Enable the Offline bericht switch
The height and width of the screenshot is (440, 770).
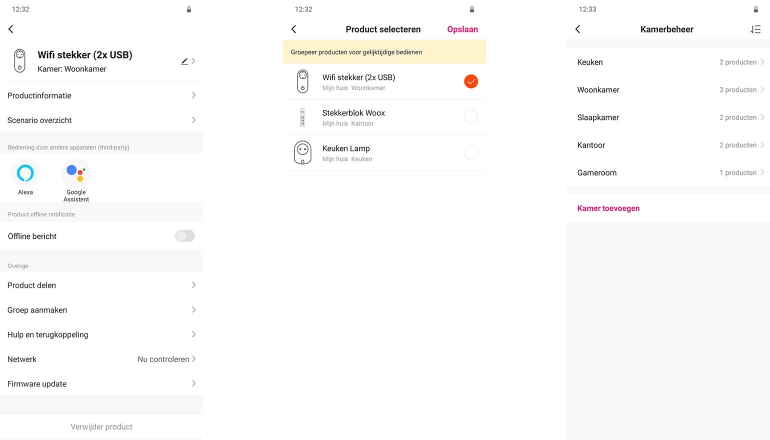pyautogui.click(x=184, y=236)
